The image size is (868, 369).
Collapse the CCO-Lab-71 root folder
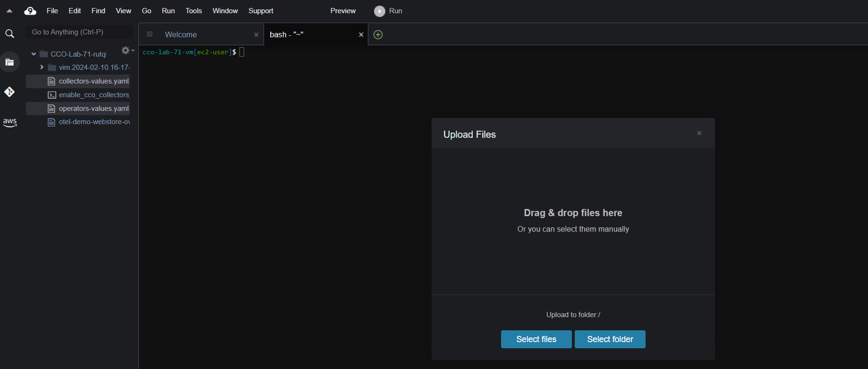tap(33, 54)
